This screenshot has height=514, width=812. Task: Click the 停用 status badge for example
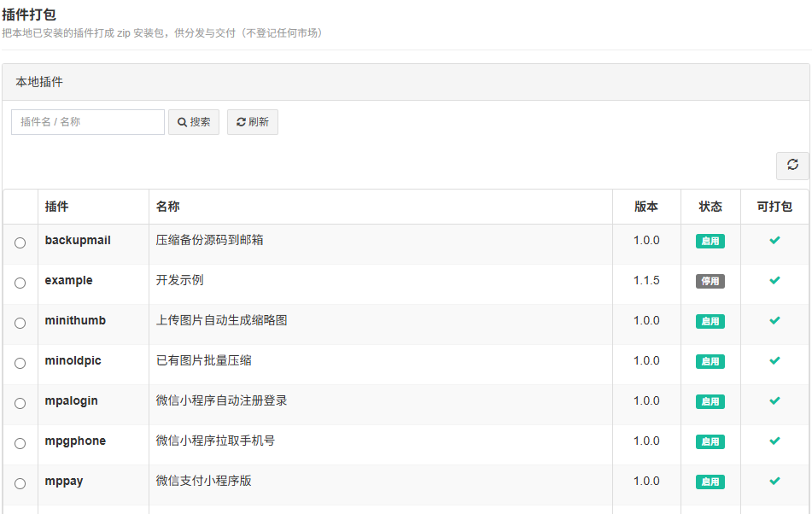tap(710, 281)
